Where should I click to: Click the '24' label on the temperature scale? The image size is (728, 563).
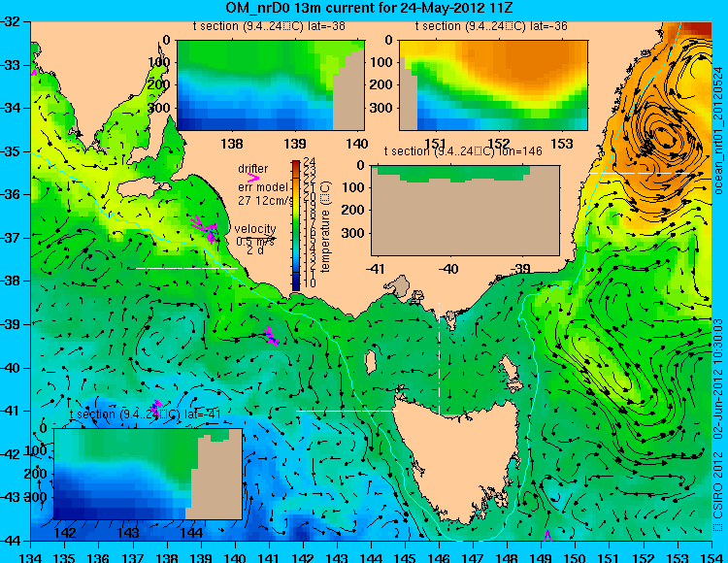click(x=310, y=161)
